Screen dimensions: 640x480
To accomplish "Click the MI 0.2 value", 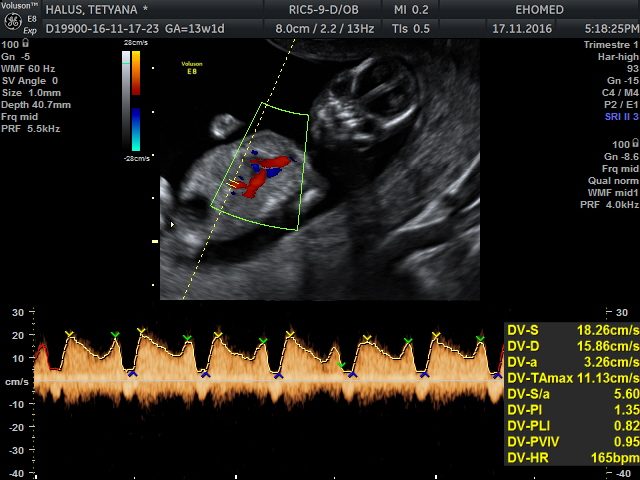I will (411, 10).
